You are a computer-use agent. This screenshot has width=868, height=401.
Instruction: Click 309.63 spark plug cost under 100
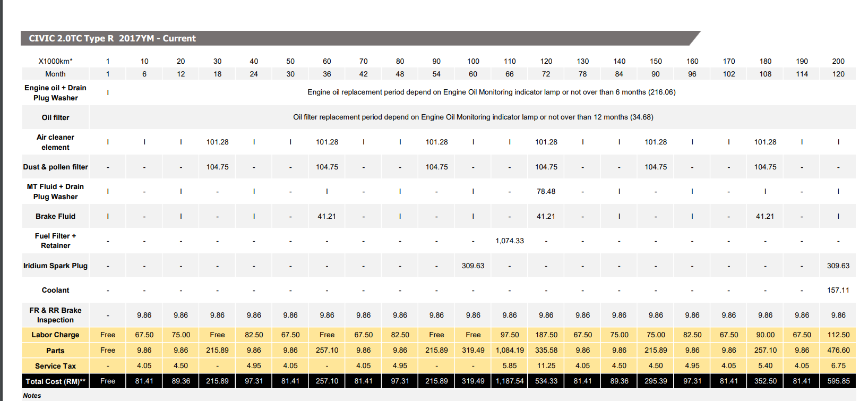[473, 266]
